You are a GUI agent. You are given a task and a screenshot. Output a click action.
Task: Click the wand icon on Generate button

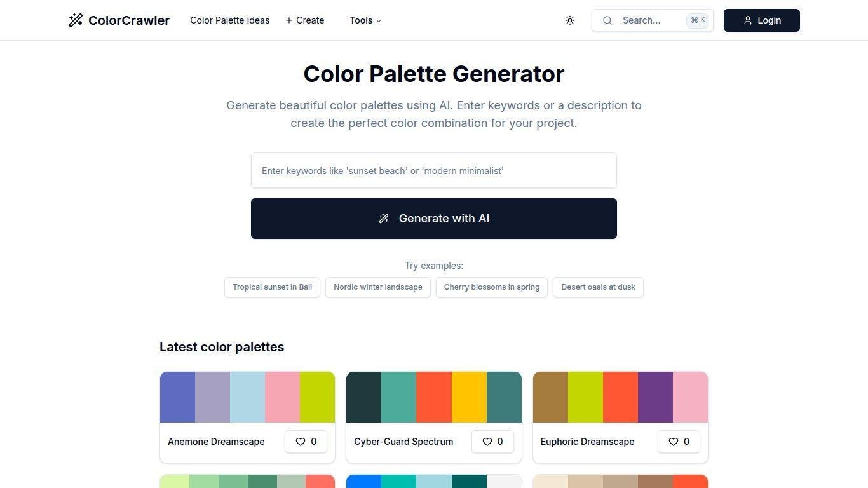pyautogui.click(x=384, y=219)
